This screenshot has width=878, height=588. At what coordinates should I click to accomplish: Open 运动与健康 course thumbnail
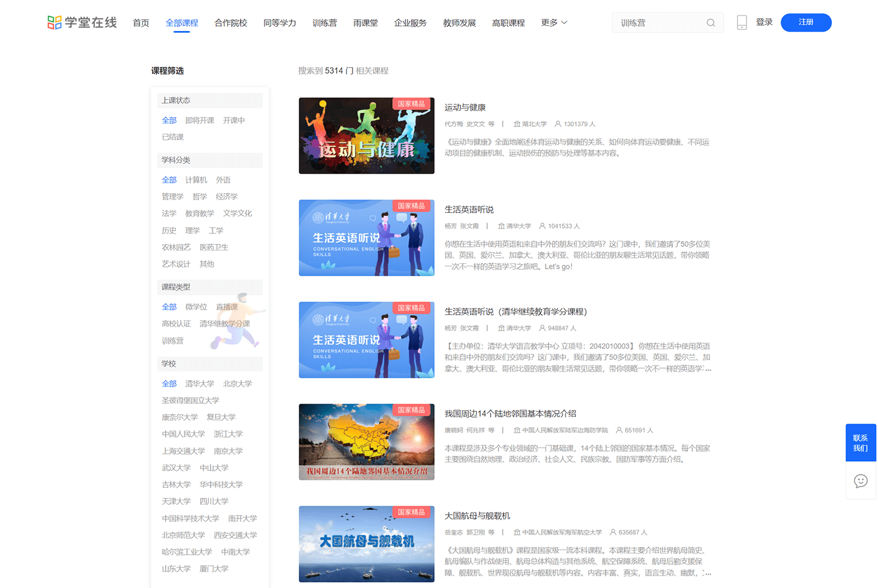(x=366, y=136)
